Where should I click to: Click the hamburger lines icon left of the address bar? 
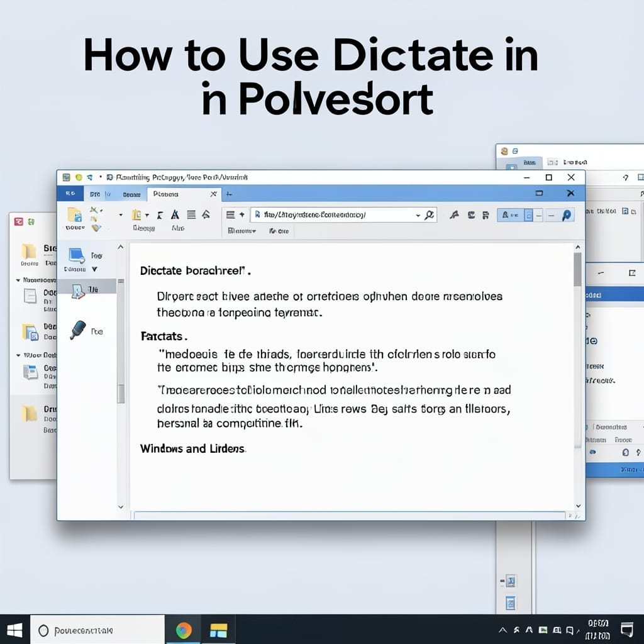coord(230,214)
